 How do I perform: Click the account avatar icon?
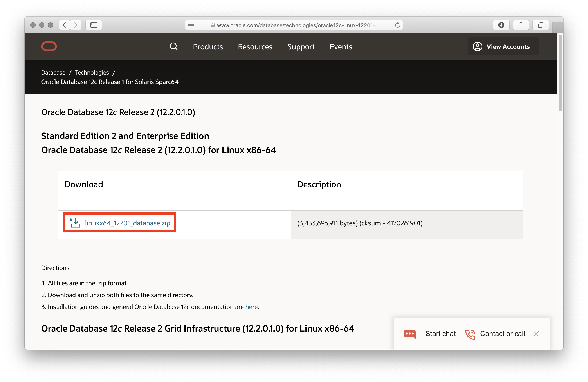pos(477,46)
